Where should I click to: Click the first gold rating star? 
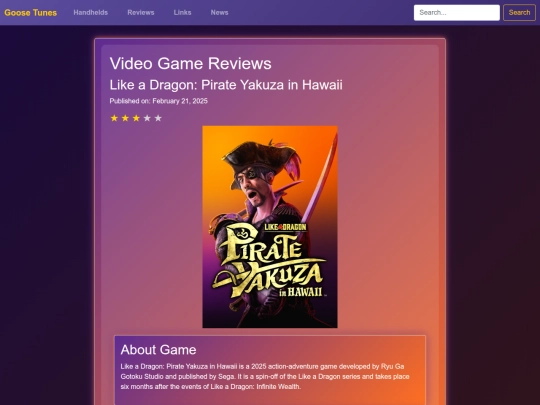pos(114,118)
